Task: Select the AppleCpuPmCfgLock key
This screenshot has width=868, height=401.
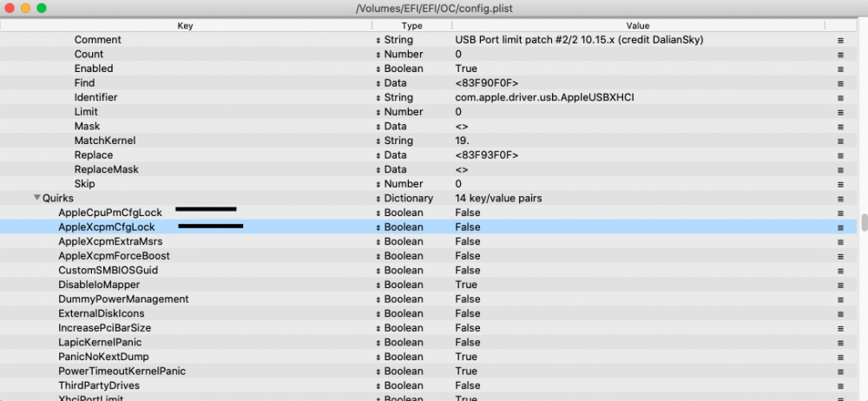Action: (110, 213)
